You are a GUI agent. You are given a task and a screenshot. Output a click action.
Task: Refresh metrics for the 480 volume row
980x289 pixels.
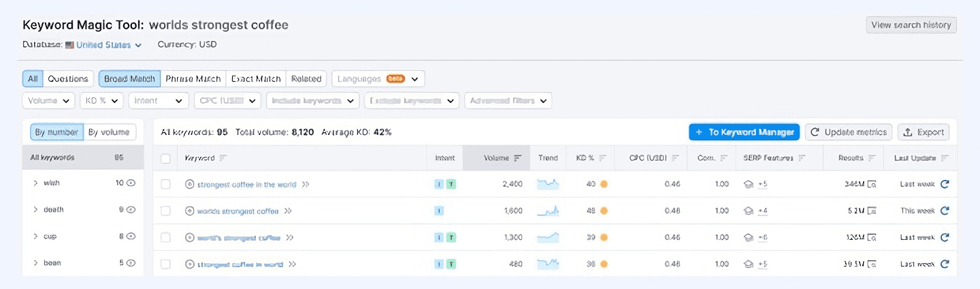point(945,264)
